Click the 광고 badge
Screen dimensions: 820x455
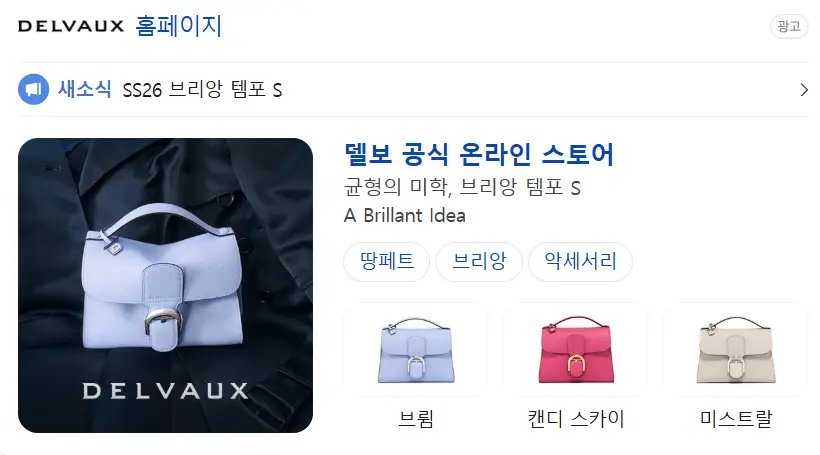789,26
